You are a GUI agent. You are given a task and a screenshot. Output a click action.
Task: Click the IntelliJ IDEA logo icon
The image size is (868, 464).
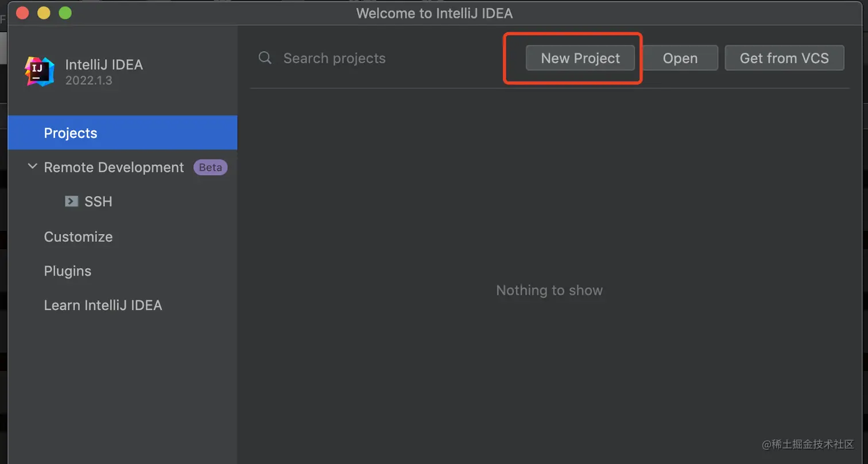[x=40, y=71]
